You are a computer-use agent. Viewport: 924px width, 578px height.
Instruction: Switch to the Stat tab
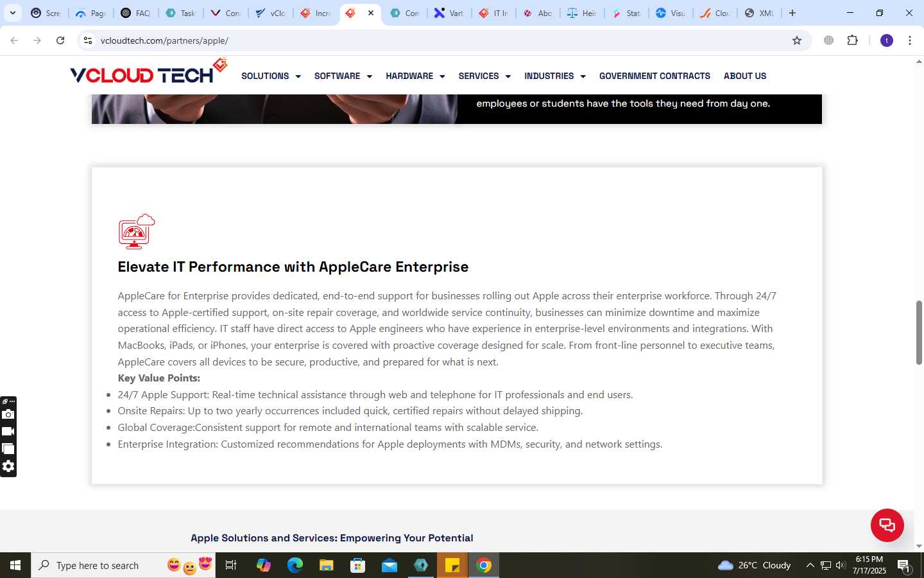[626, 13]
